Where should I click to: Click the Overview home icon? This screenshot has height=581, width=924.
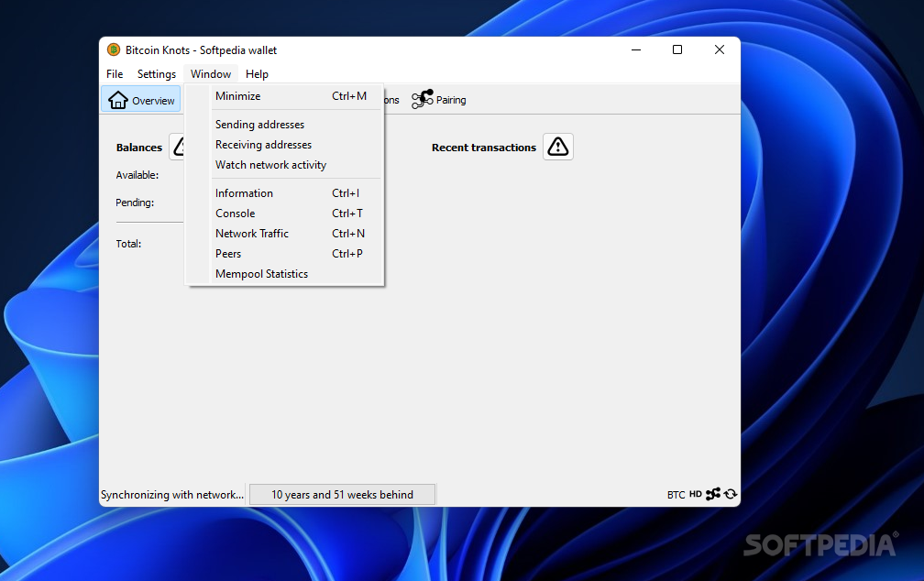pos(118,100)
